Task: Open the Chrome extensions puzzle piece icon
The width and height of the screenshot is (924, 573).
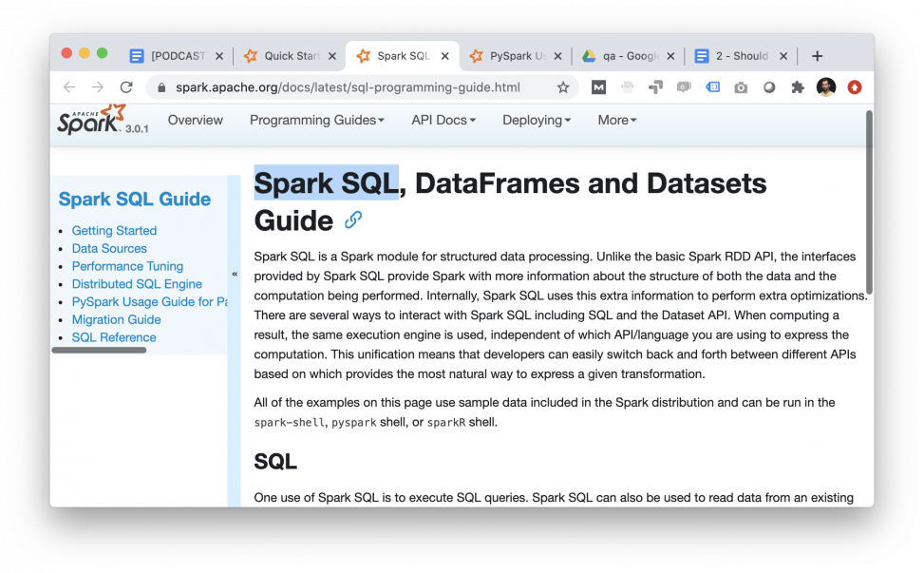Action: 798,86
